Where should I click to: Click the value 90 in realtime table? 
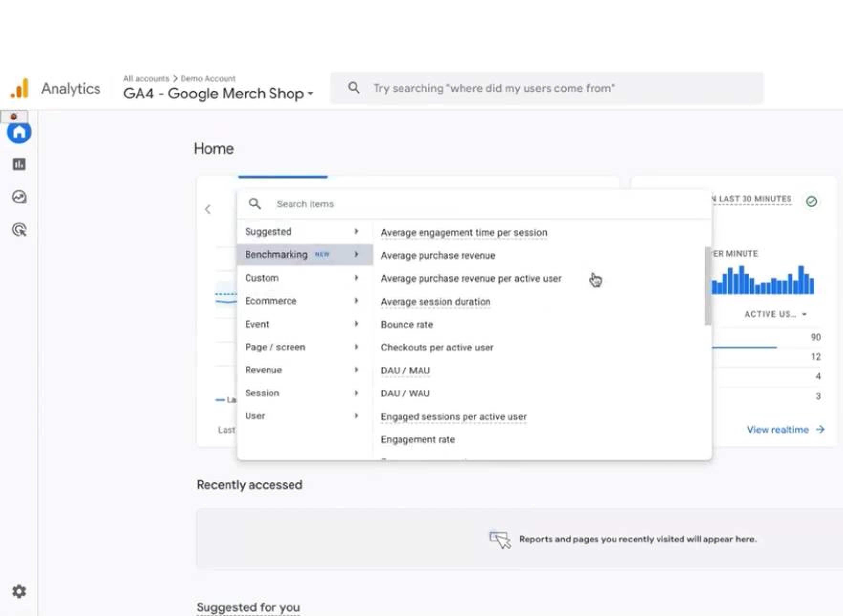click(x=816, y=337)
